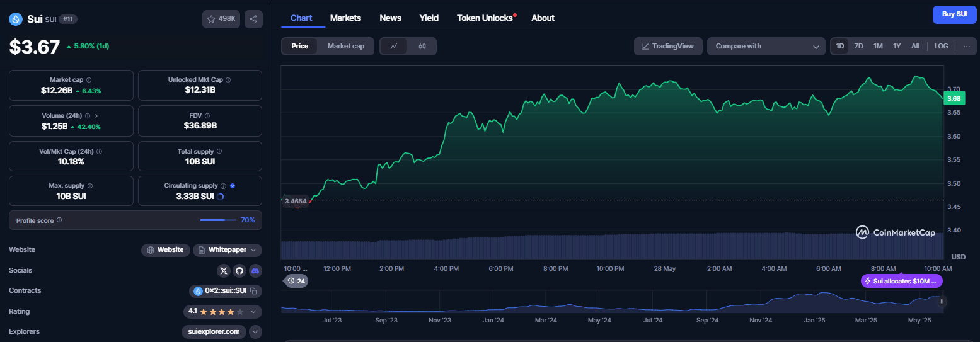Copy the 0x2::sui::SUI contract address
The image size is (980, 342).
[x=253, y=291]
